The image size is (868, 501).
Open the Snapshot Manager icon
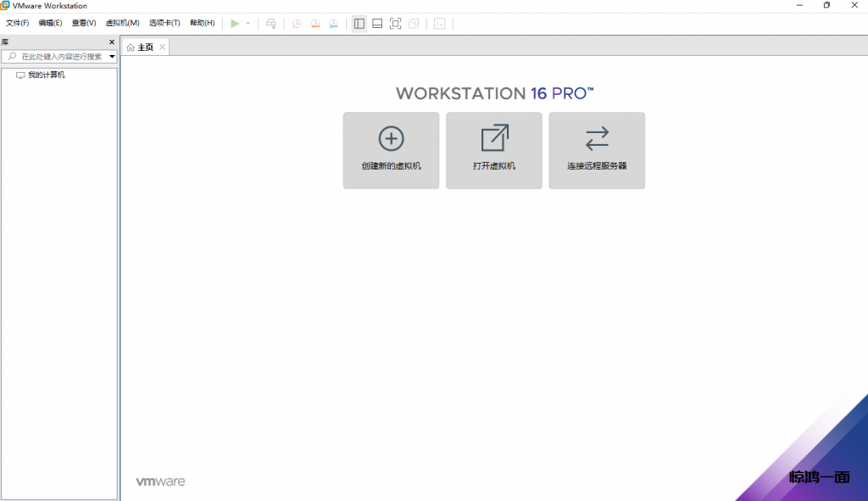pos(334,24)
